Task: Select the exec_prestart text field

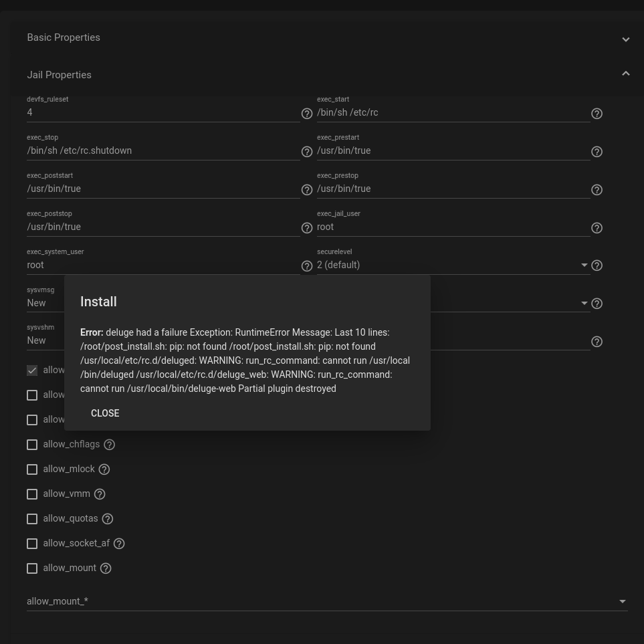Action: click(453, 150)
